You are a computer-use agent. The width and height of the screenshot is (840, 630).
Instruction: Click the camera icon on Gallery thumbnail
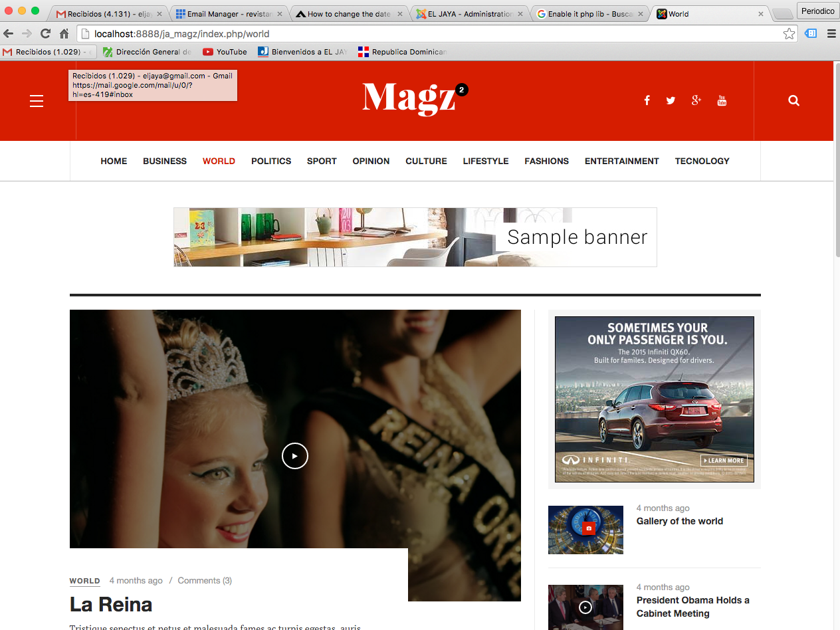point(587,528)
